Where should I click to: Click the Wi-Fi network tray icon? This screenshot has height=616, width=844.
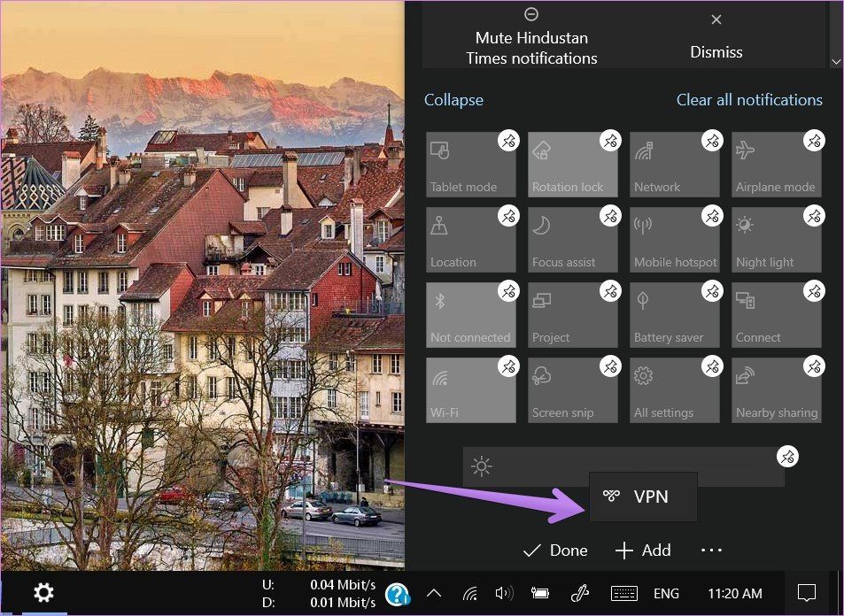pos(470,593)
